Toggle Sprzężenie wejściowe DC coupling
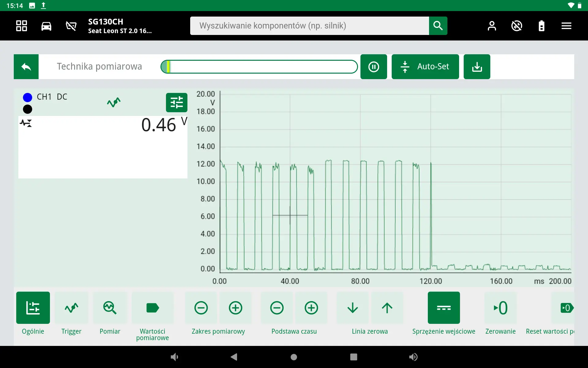The height and width of the screenshot is (368, 588). pyautogui.click(x=444, y=308)
